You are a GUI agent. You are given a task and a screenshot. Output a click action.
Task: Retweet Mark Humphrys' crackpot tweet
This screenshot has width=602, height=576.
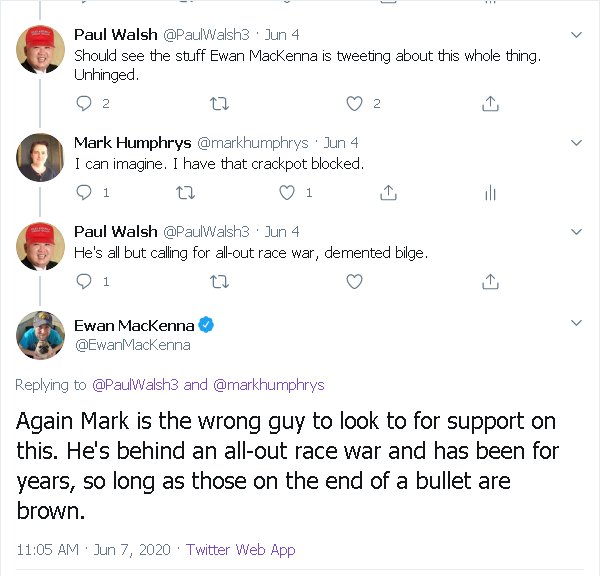click(x=185, y=192)
